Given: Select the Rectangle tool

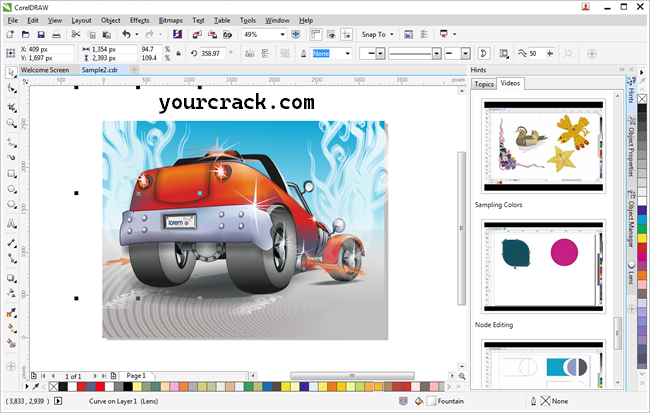Looking at the screenshot, I should point(11,173).
